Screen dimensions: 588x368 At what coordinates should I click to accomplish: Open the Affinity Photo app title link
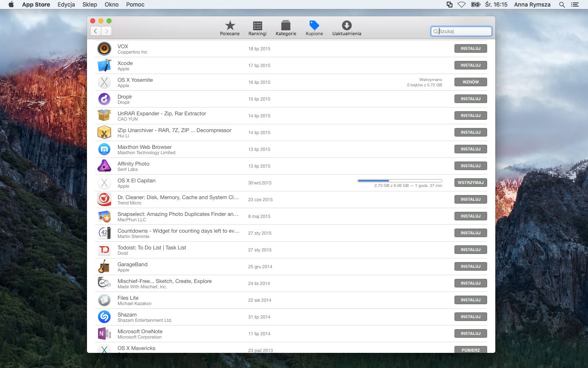pos(134,164)
